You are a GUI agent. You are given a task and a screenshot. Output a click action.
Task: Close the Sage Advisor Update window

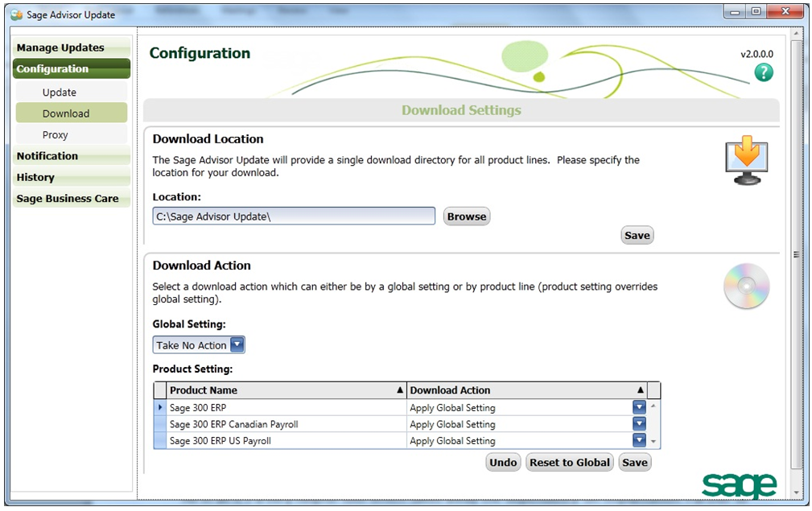coord(785,12)
